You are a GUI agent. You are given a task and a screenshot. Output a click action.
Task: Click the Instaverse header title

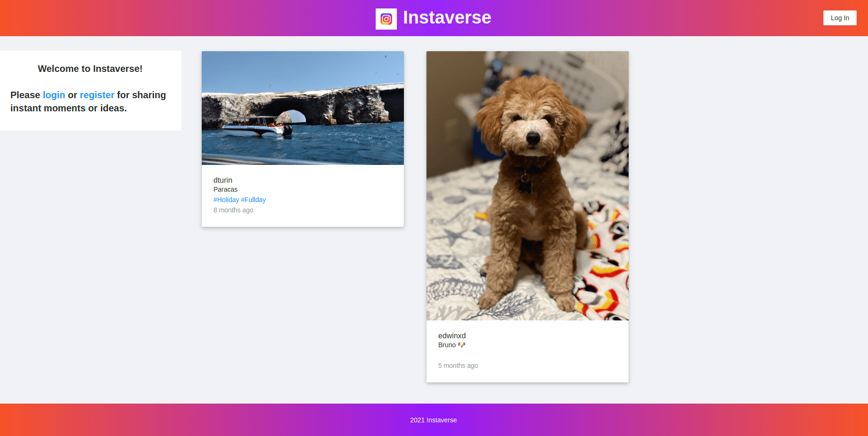click(447, 18)
